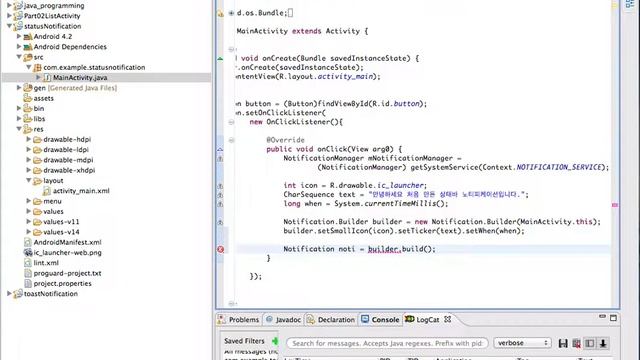Image resolution: width=640 pixels, height=360 pixels.
Task: Select the drawable-xhdpi folder
Action: (x=69, y=170)
